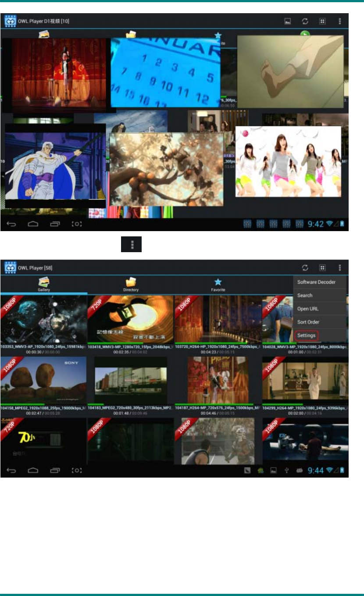Screen dimensions: 364x596
Task: Click the 9:44 status bar clock
Action: pos(315,471)
